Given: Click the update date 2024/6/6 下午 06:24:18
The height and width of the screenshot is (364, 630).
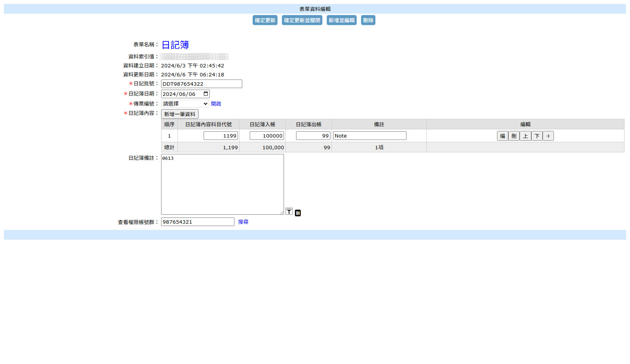Looking at the screenshot, I should coord(193,74).
